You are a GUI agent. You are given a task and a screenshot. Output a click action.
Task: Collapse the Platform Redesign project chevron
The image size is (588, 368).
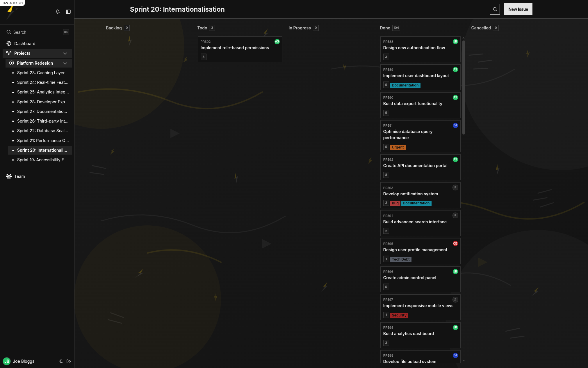coord(65,63)
